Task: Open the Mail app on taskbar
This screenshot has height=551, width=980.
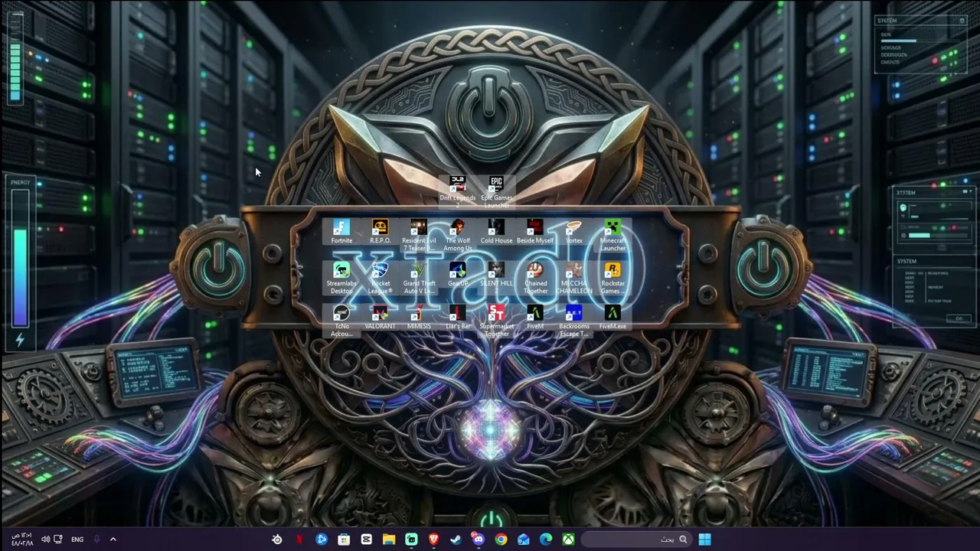Action: 523,540
